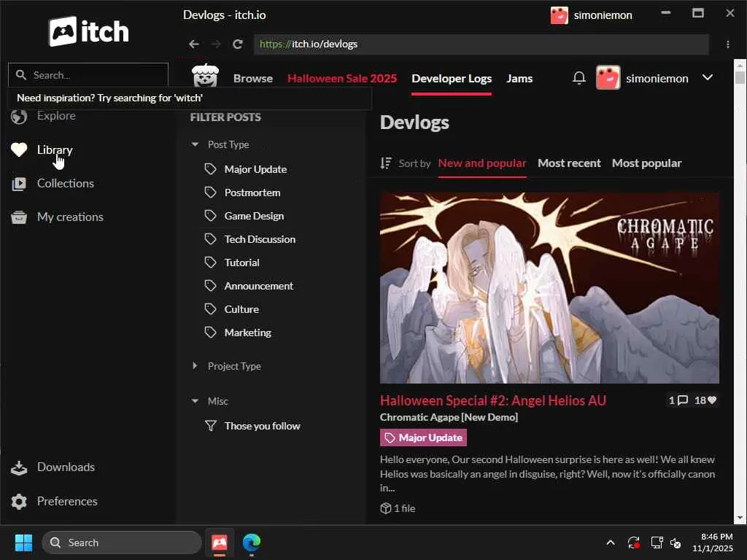Click the simoniemon avatar in page header
This screenshot has height=560, width=747.
[608, 77]
